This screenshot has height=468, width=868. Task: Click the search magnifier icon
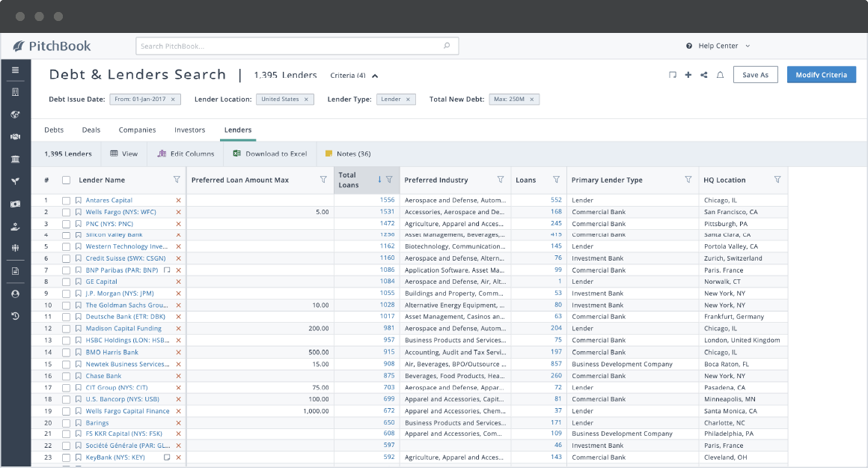coord(447,46)
